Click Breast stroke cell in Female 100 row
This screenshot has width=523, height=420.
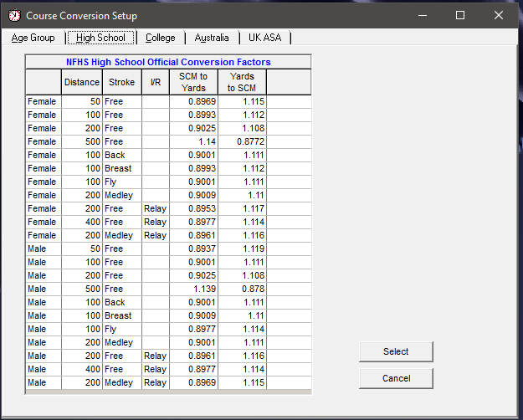point(122,168)
